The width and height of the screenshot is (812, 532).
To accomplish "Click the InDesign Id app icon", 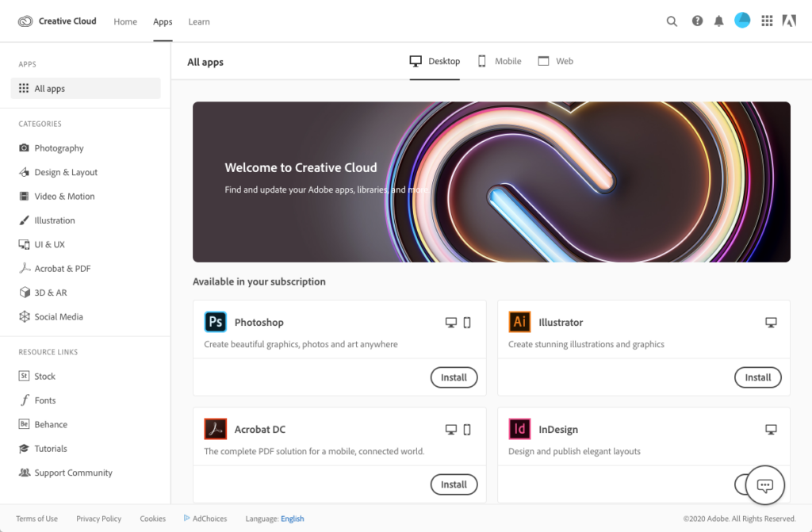I will (519, 429).
